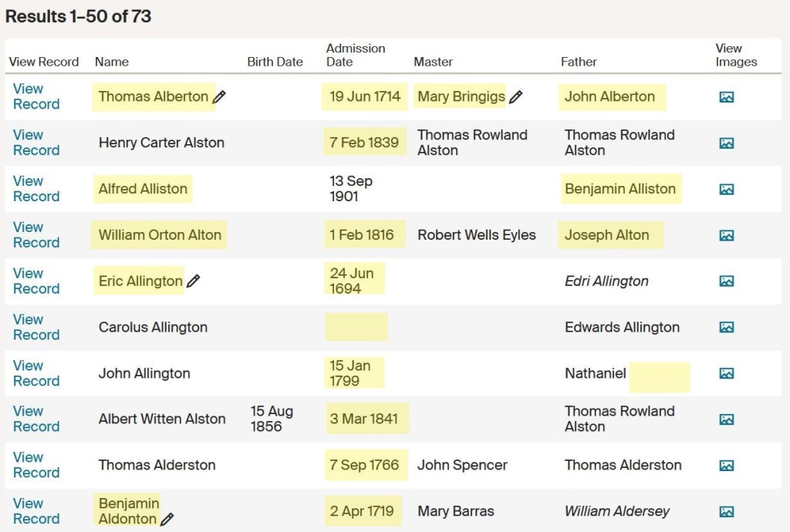The image size is (790, 532).
Task: Click the Admission Date column header
Action: point(355,55)
